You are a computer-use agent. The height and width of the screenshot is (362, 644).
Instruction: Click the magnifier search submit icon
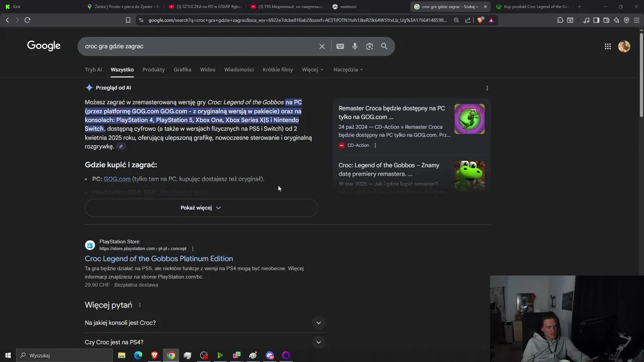384,46
